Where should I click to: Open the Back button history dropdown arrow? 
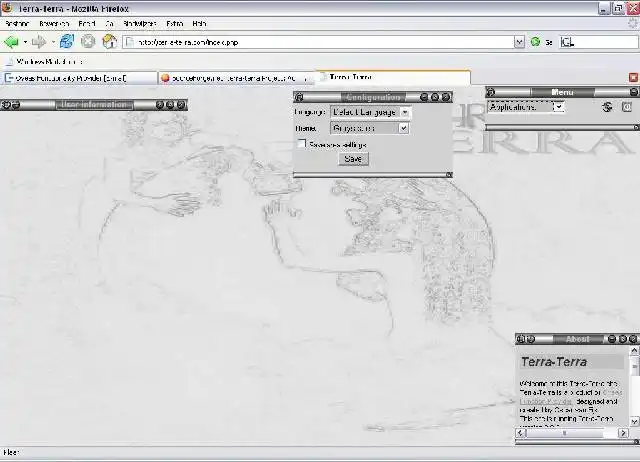(25, 42)
